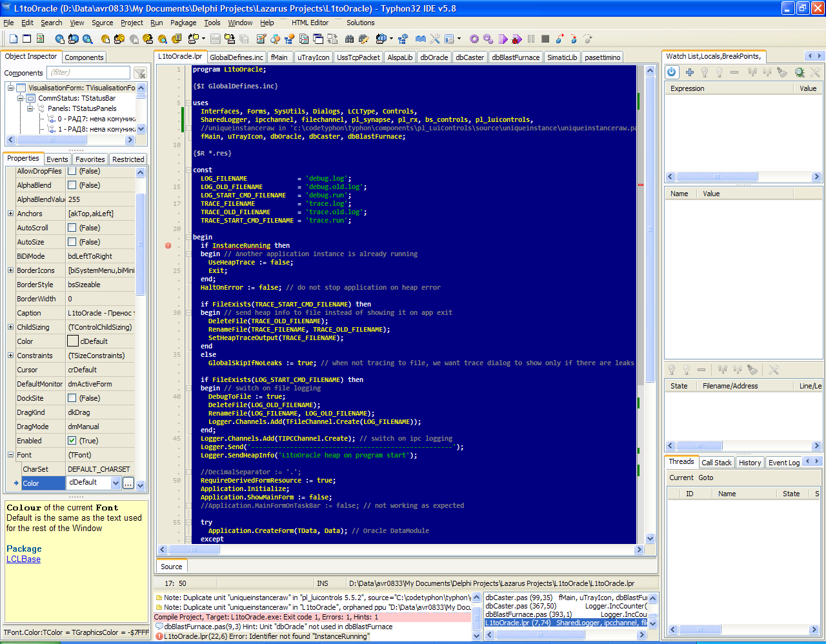The height and width of the screenshot is (644, 826).
Task: Click the New Unit toolbar icon
Action: click(12, 39)
